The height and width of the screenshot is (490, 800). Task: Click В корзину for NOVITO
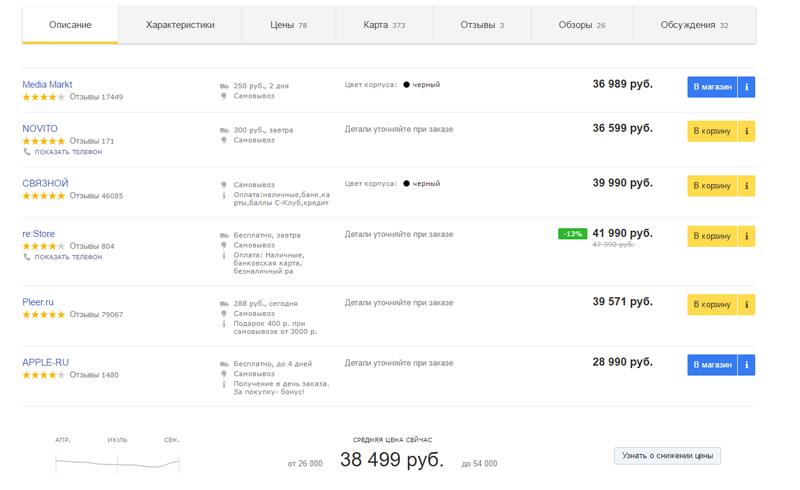[x=712, y=131]
